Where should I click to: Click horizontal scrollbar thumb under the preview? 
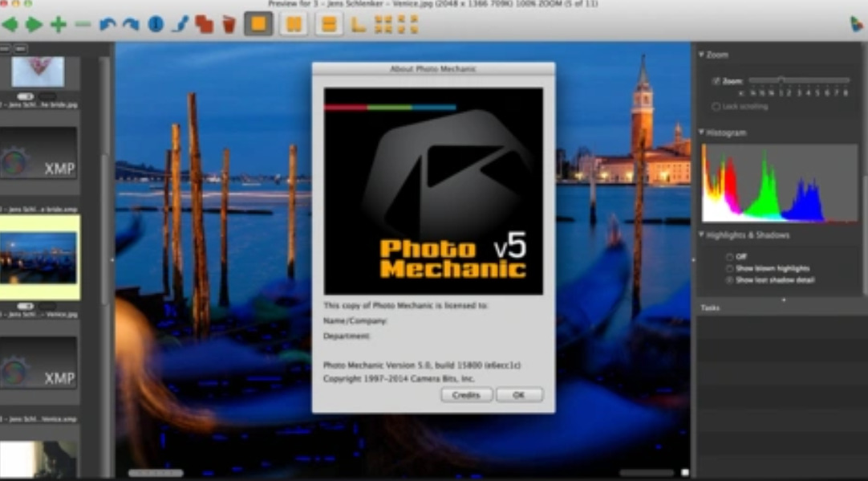[x=156, y=473]
